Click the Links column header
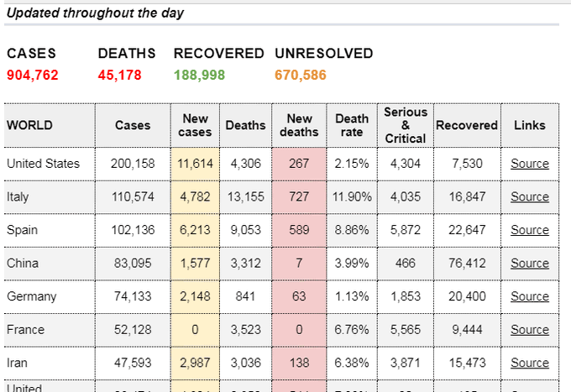 pos(530,125)
